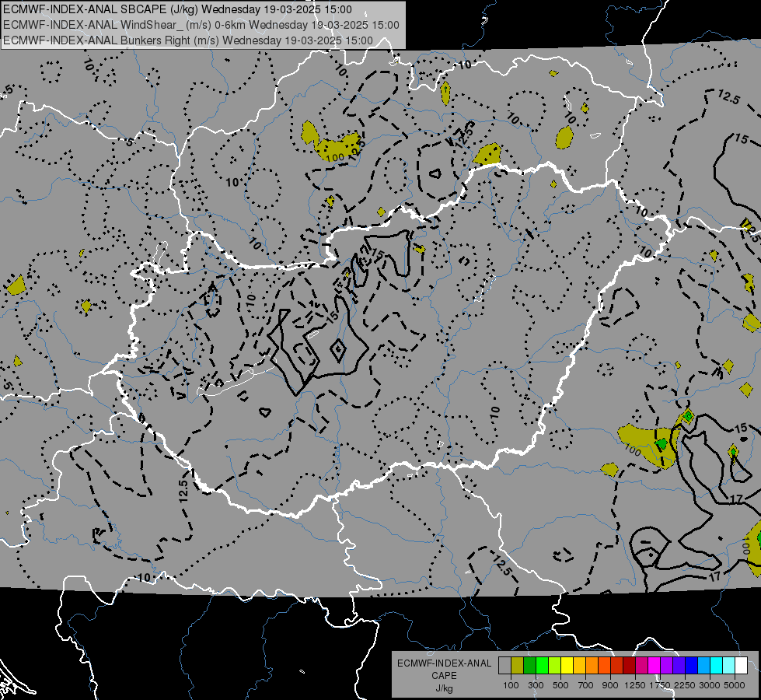Click the 1250 value under legend
The width and height of the screenshot is (761, 700).
(635, 685)
